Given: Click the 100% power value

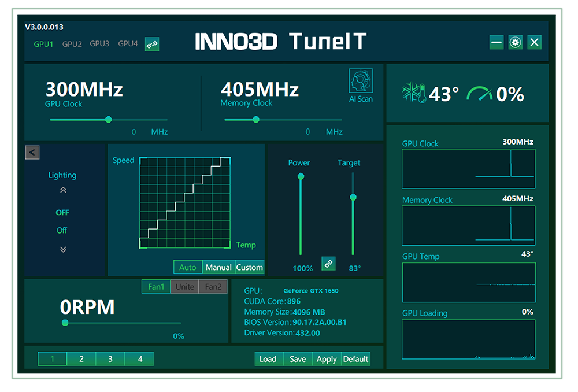Looking at the screenshot, I should click(303, 268).
